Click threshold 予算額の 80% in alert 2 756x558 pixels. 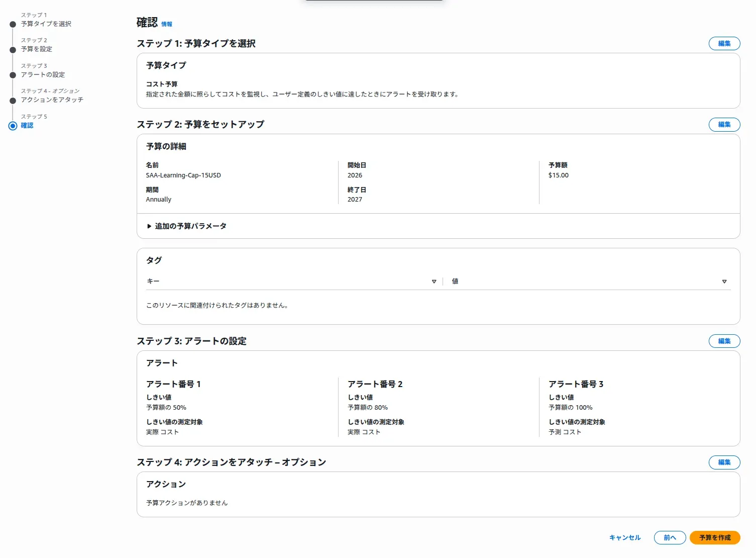(x=368, y=408)
